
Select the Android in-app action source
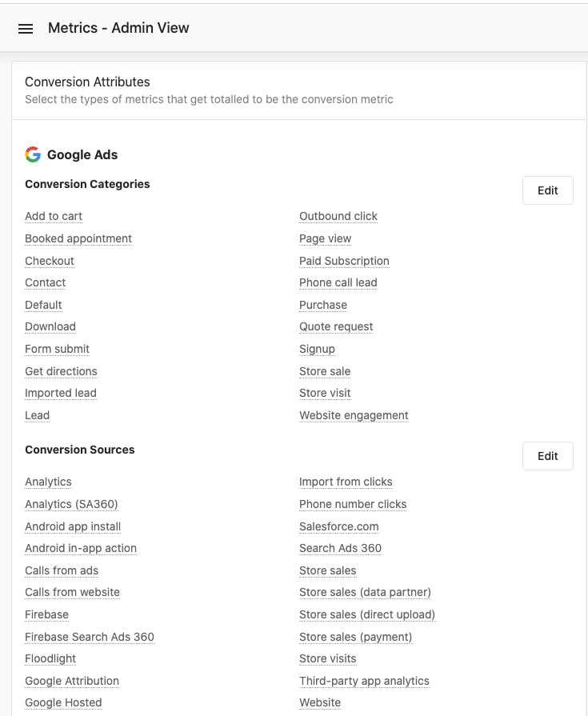(80, 548)
